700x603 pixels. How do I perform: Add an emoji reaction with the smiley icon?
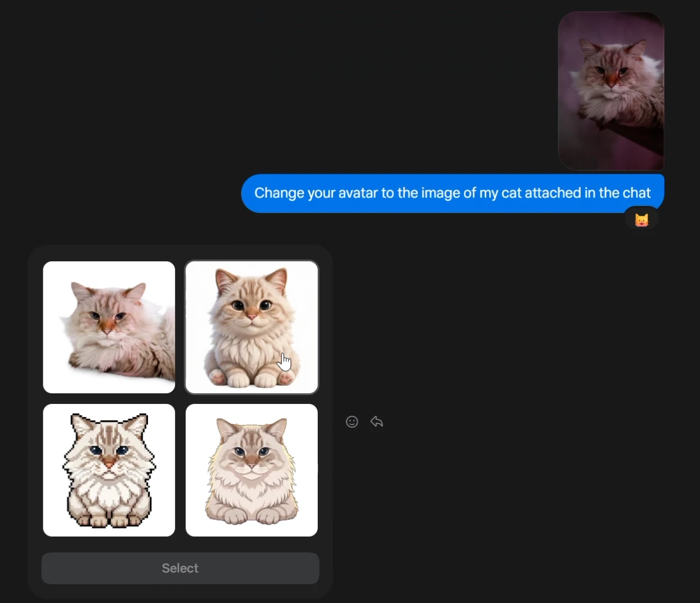pyautogui.click(x=352, y=422)
